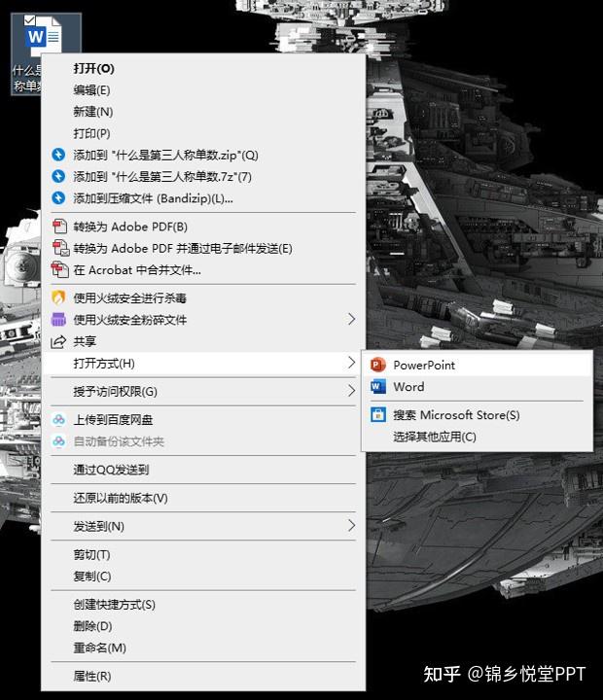This screenshot has width=603, height=700.
Task: Expand submenu arrow for 使用火绒安全粉碎文件
Action: (x=351, y=319)
